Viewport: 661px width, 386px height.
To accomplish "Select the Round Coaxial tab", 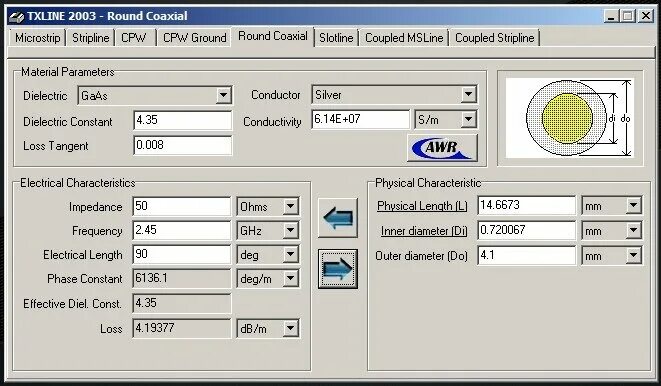I will coord(273,36).
